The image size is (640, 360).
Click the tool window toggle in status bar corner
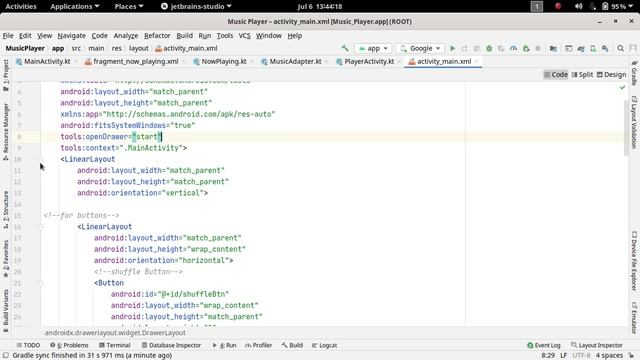tap(6, 356)
